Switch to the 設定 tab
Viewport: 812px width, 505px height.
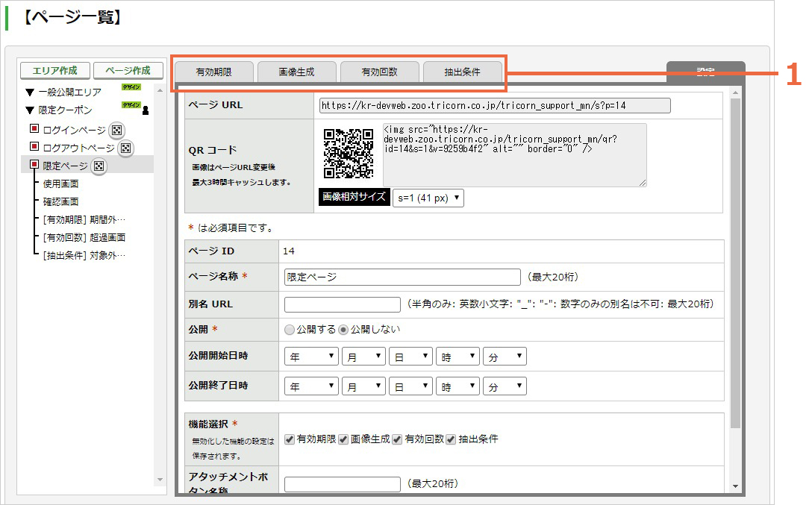(x=706, y=72)
